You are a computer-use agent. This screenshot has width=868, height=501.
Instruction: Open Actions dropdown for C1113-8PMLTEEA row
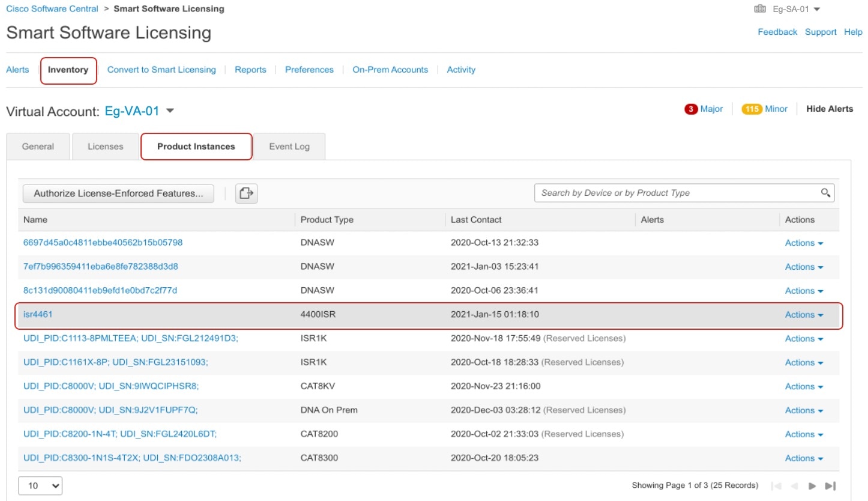point(804,339)
